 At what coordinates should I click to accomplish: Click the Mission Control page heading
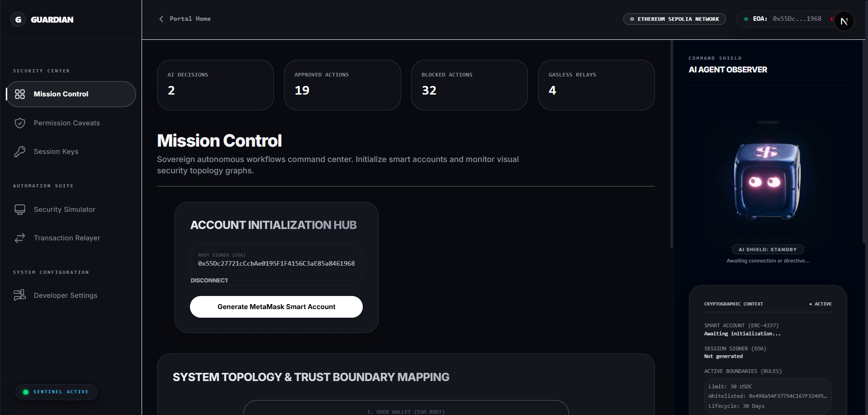[x=219, y=141]
